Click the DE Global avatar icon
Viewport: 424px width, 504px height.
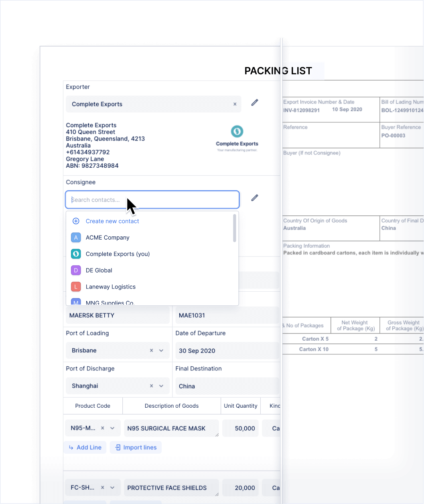click(76, 270)
